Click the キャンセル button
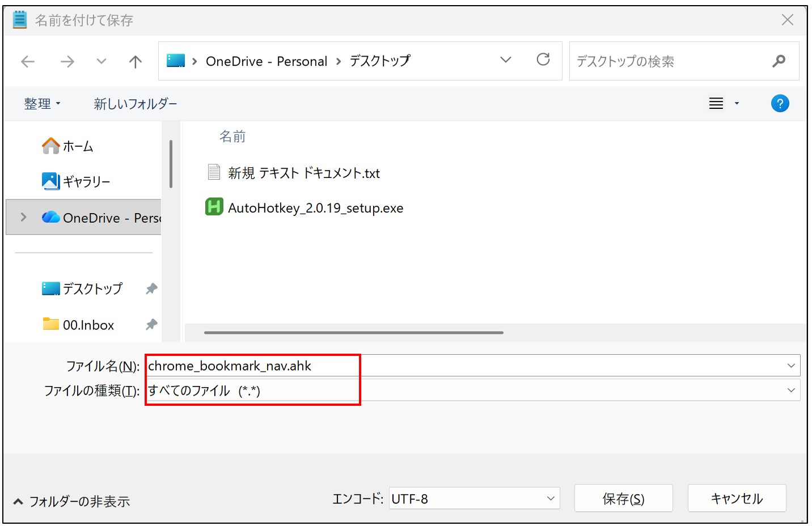812x526 pixels. point(737,499)
